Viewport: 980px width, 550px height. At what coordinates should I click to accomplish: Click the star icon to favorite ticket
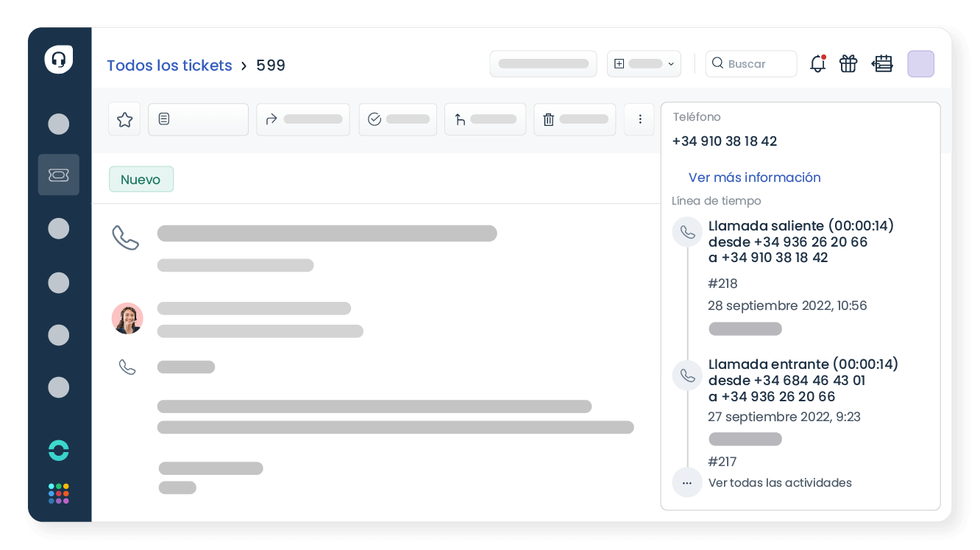tap(124, 119)
